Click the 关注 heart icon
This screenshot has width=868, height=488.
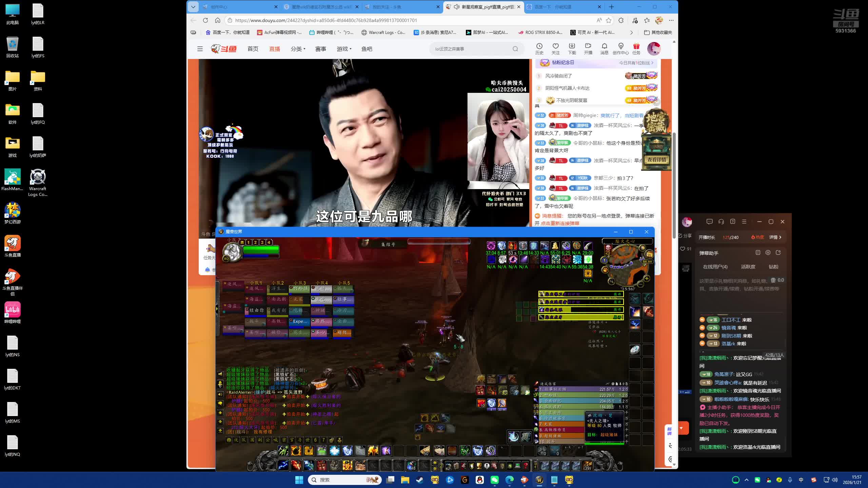555,46
